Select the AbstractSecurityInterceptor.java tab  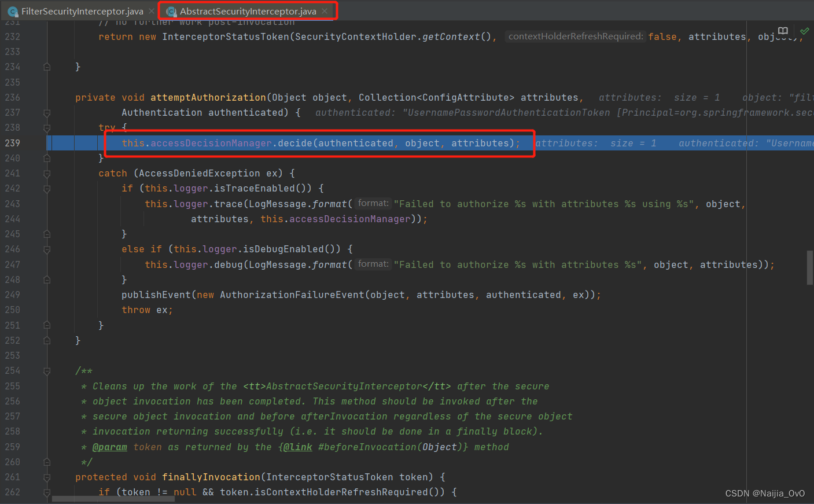[248, 11]
